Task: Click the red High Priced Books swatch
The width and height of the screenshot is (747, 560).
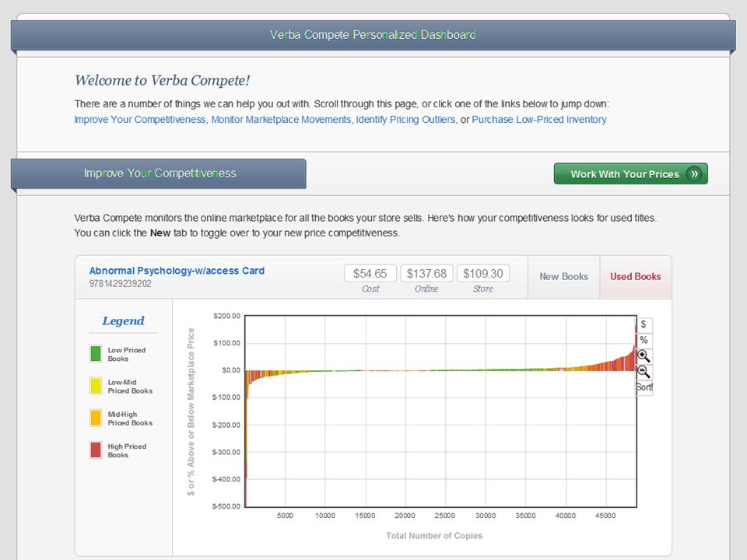Action: 96,450
